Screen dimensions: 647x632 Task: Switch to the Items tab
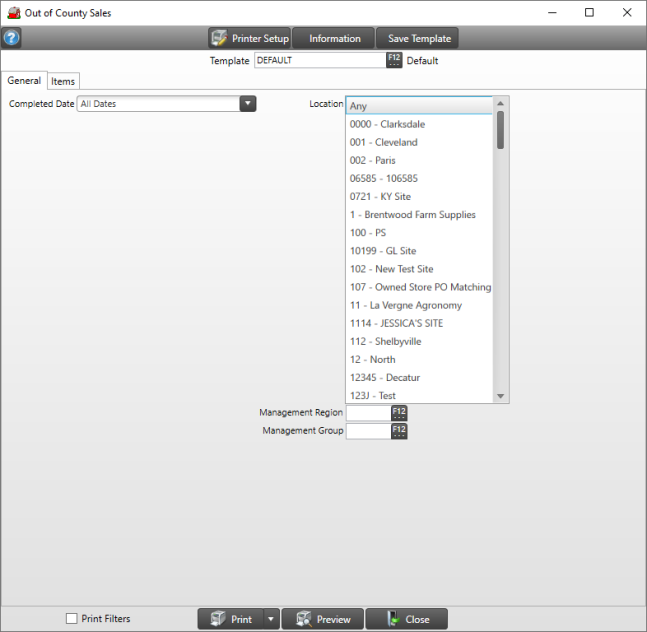pos(63,81)
